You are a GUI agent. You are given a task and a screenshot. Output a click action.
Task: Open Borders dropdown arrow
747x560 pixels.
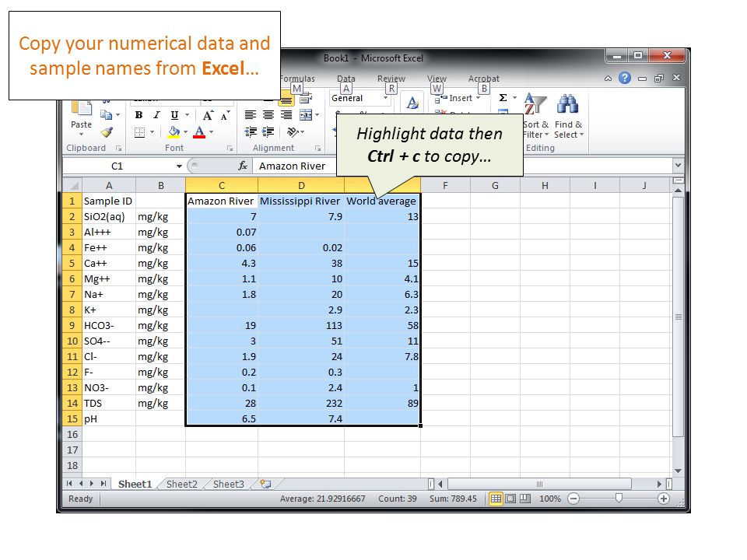152,132
